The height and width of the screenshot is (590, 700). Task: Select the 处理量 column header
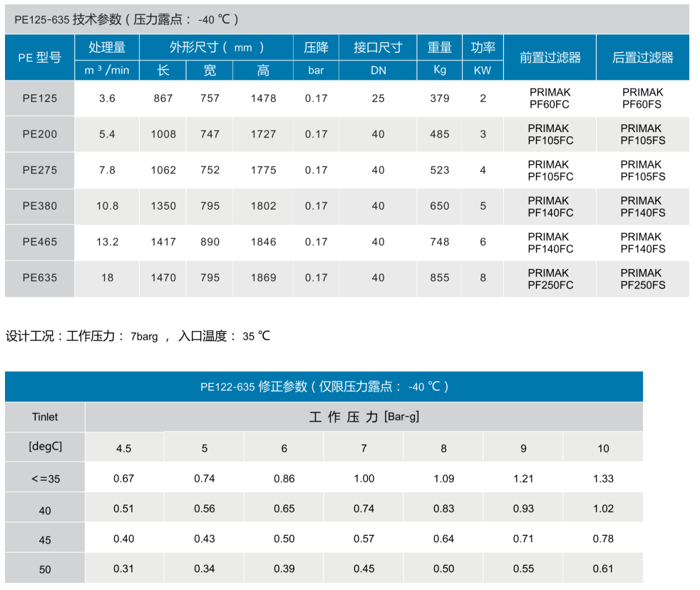pos(107,48)
